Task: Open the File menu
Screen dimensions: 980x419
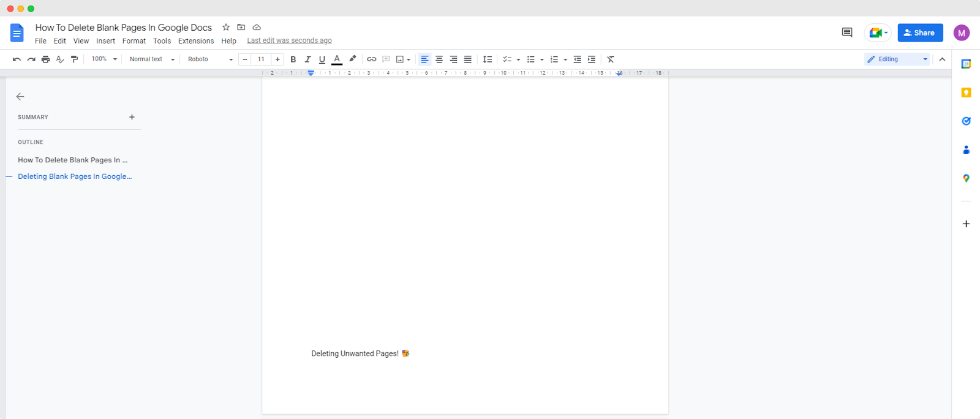Action: point(40,41)
